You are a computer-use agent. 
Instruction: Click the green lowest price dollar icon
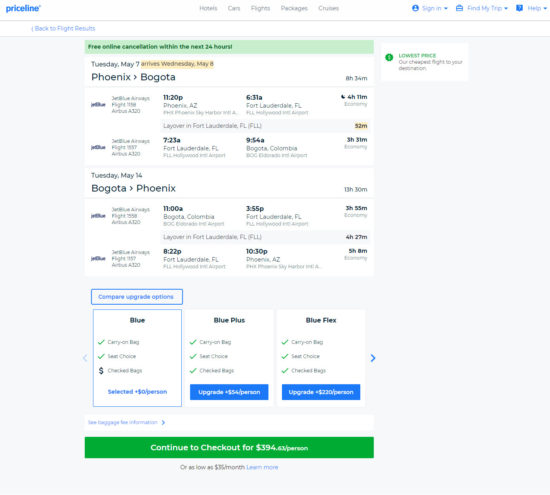point(389,57)
